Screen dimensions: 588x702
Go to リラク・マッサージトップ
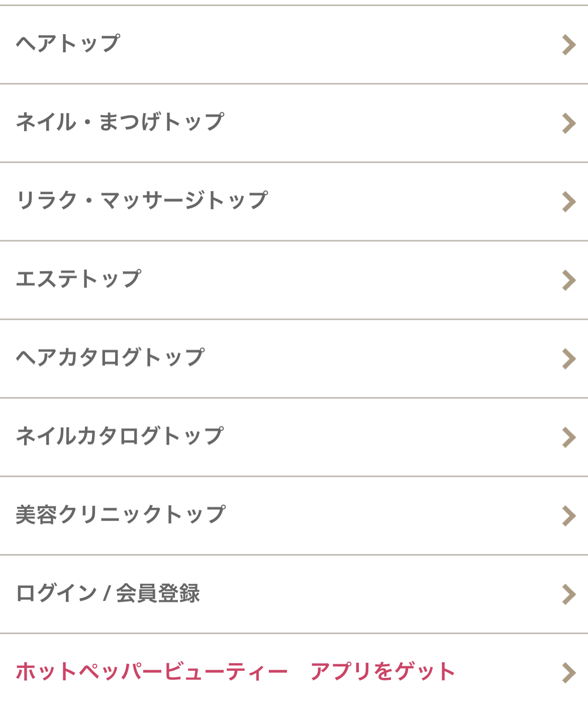coord(142,201)
